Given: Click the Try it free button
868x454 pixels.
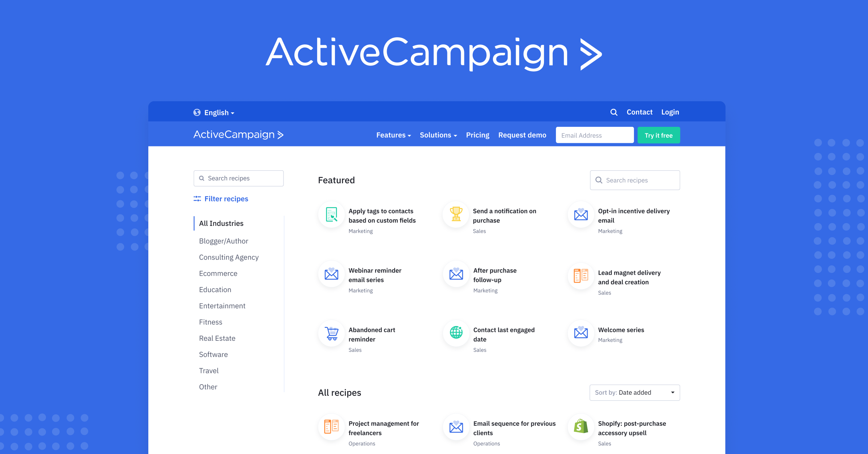Looking at the screenshot, I should coord(659,135).
